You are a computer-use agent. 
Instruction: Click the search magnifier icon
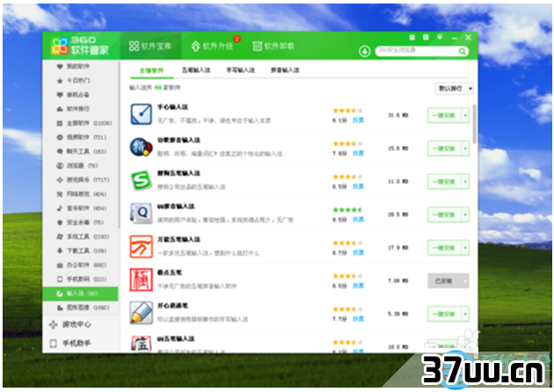[x=462, y=52]
